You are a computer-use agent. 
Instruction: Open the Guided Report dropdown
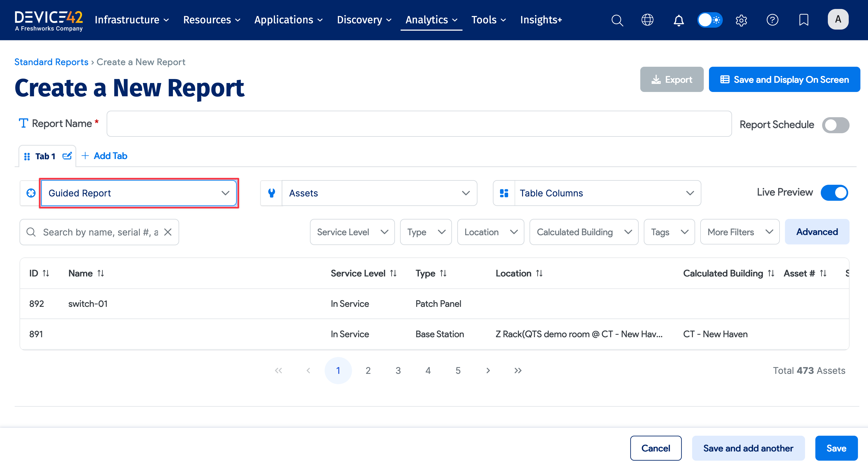pos(138,193)
